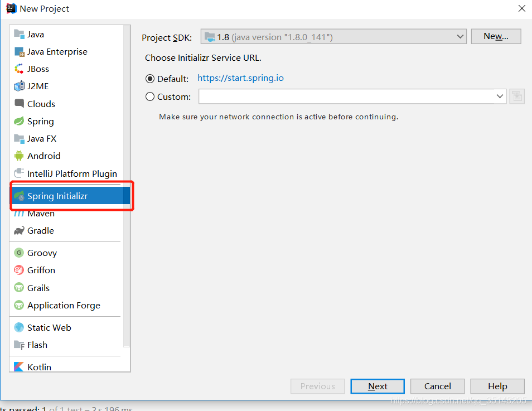
Task: Click the Cancel button
Action: point(437,386)
